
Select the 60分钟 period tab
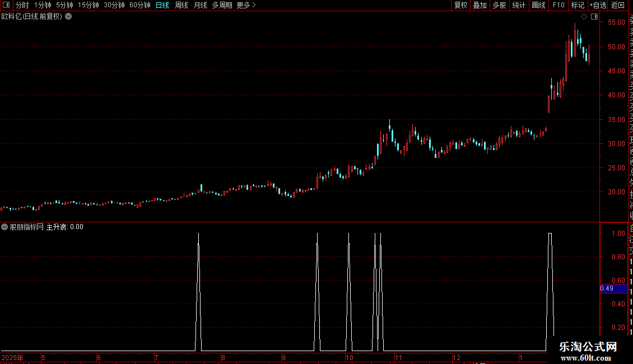139,5
